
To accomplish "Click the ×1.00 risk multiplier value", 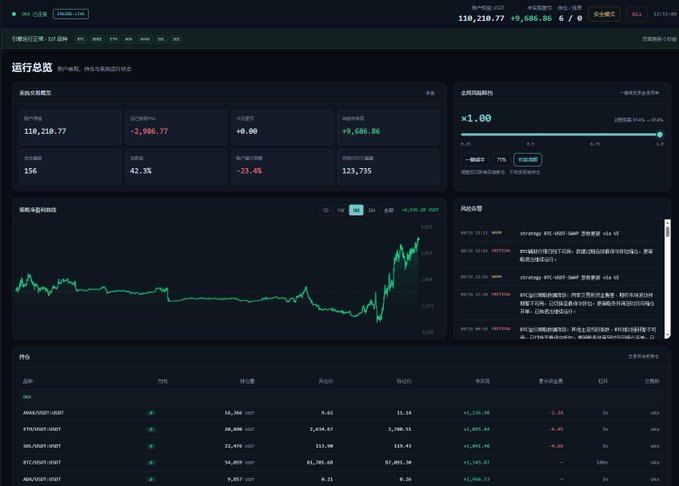I will [476, 118].
